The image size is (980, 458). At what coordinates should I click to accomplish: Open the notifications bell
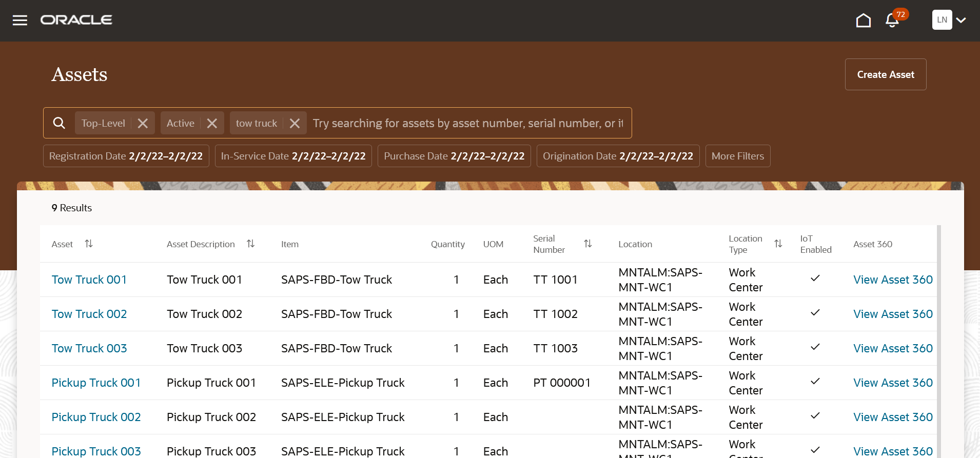click(x=892, y=21)
